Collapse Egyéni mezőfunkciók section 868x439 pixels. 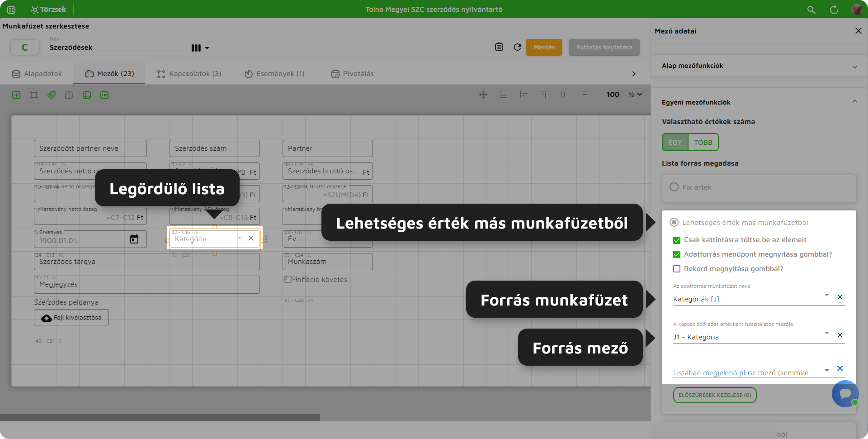[x=855, y=102]
